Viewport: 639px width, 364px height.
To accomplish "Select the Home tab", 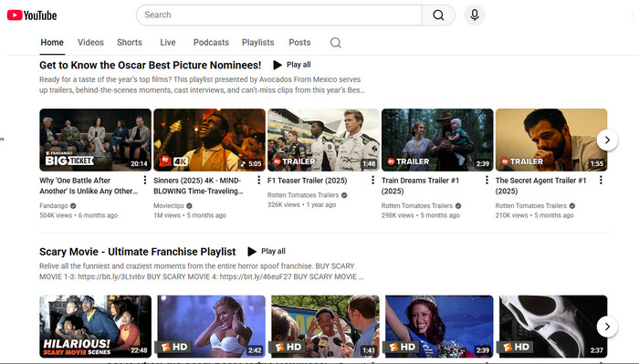I will tap(52, 42).
